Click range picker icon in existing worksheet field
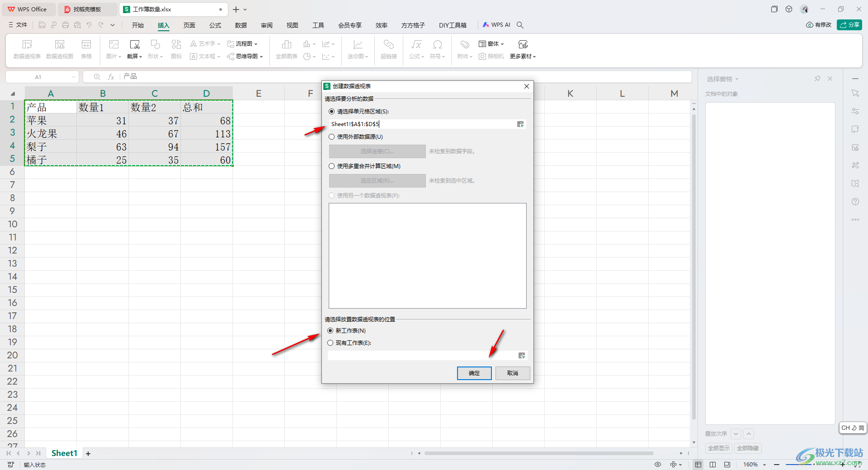Viewport: 868px width, 470px height. 522,356
